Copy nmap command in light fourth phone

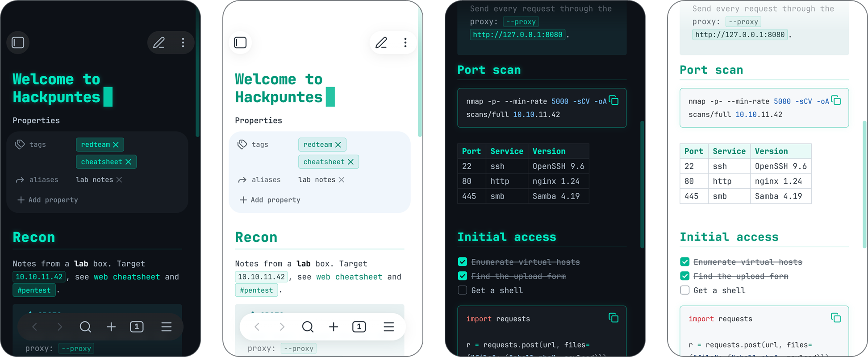click(x=836, y=100)
